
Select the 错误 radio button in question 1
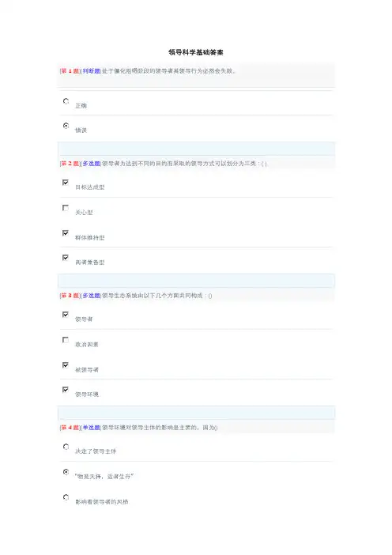(x=66, y=126)
